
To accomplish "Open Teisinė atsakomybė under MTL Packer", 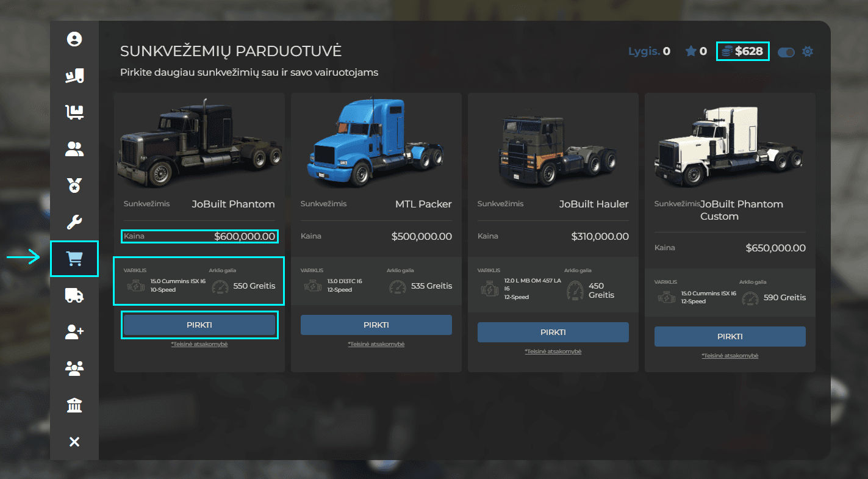I will pyautogui.click(x=376, y=344).
